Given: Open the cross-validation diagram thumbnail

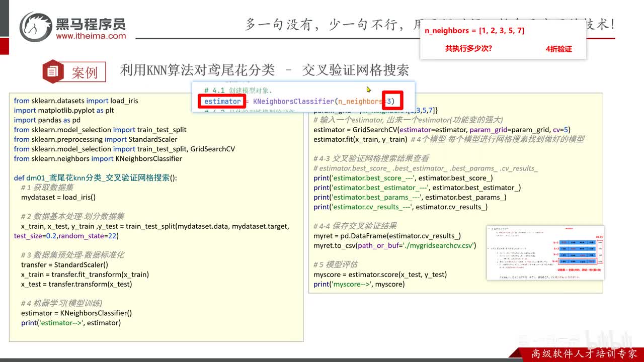Looking at the screenshot, I should tap(545, 252).
